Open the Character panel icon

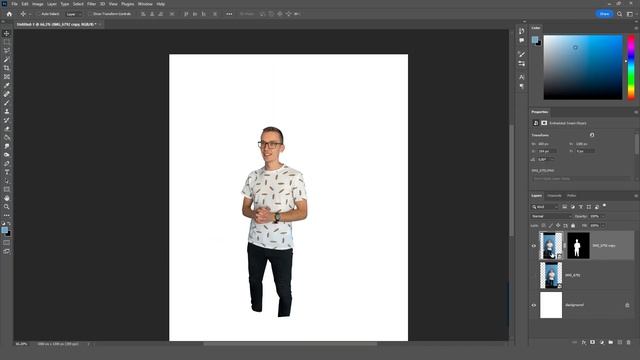[522, 77]
